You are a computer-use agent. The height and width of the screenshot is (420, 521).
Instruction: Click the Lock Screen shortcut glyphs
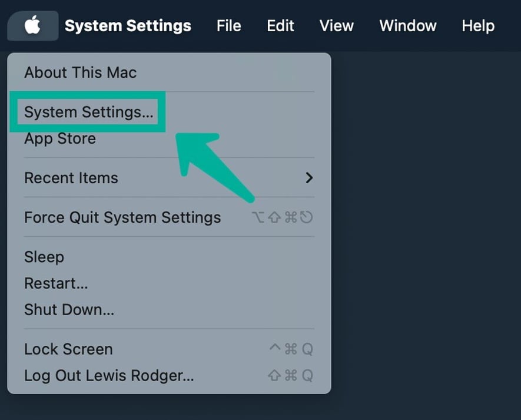tap(292, 349)
